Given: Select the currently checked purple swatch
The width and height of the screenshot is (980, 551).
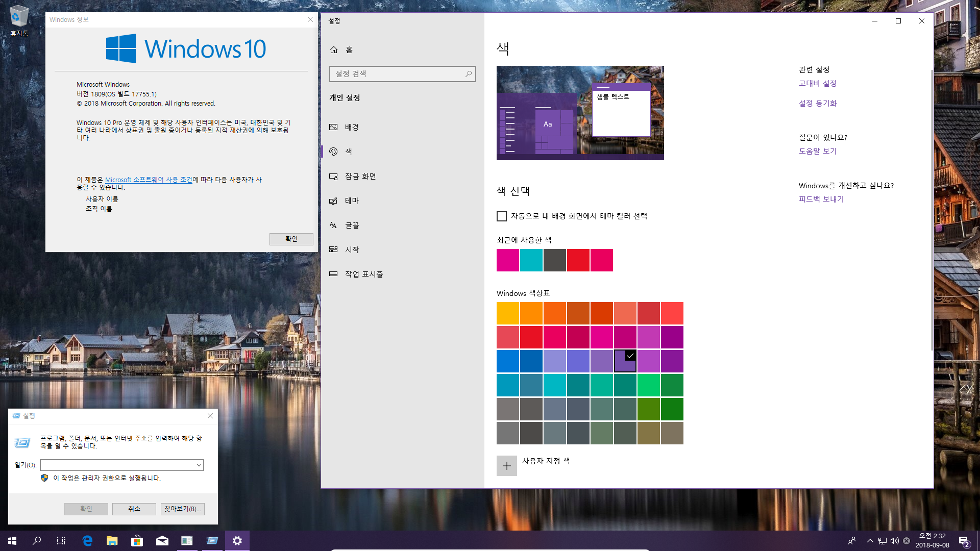Looking at the screenshot, I should 625,361.
